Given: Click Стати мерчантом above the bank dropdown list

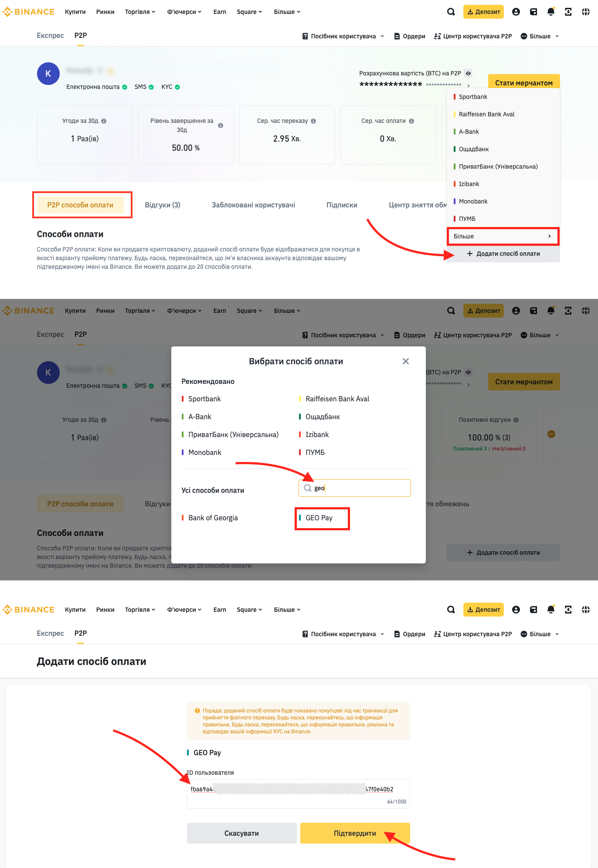Looking at the screenshot, I should (524, 82).
